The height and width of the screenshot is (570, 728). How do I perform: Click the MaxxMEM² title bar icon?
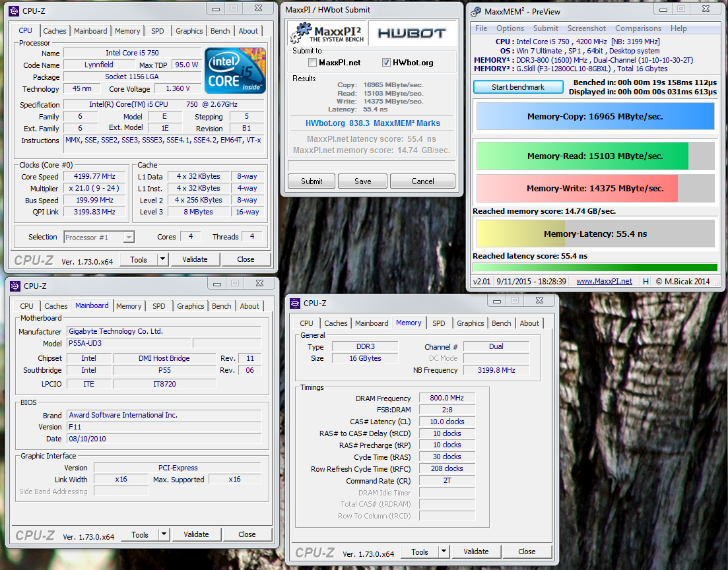pyautogui.click(x=476, y=12)
